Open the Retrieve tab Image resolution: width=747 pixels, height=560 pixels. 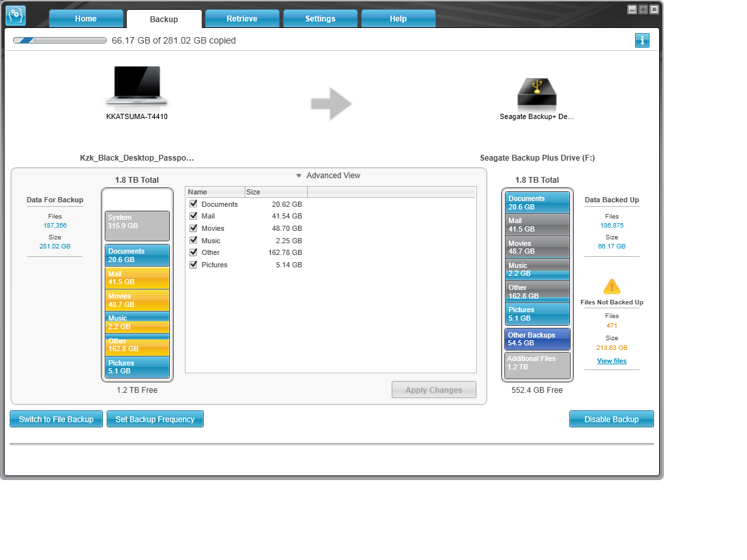coord(242,19)
